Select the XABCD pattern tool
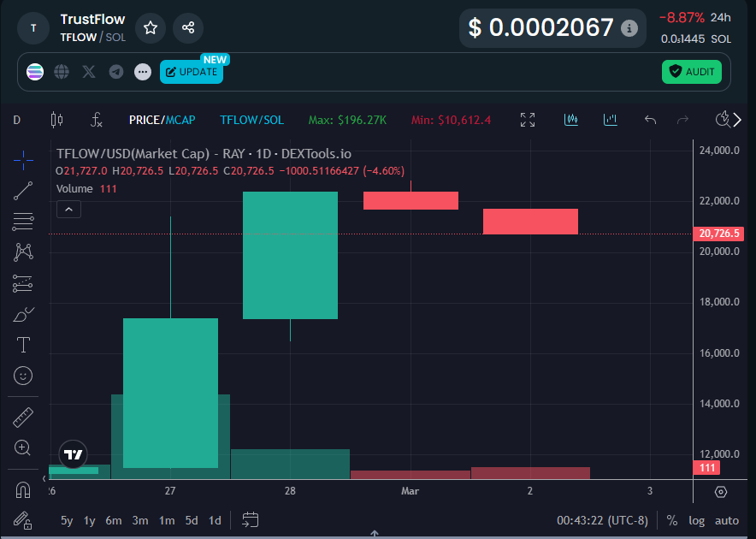Image resolution: width=756 pixels, height=539 pixels. pyautogui.click(x=23, y=252)
